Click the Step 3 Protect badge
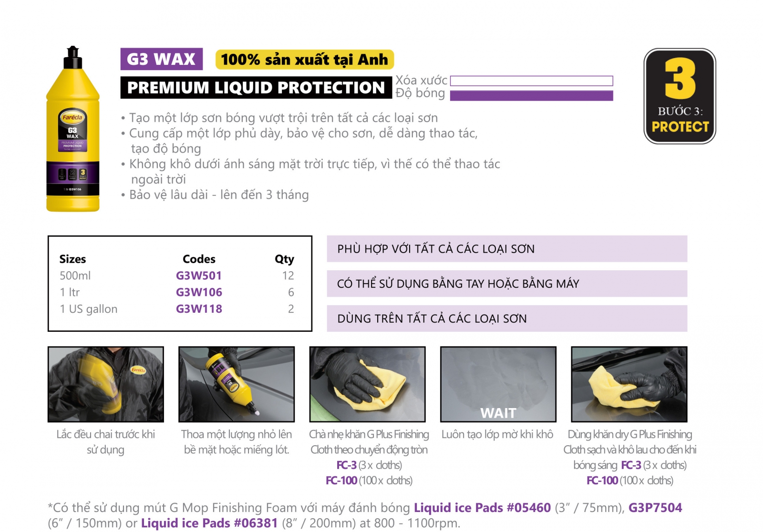 coord(680,96)
